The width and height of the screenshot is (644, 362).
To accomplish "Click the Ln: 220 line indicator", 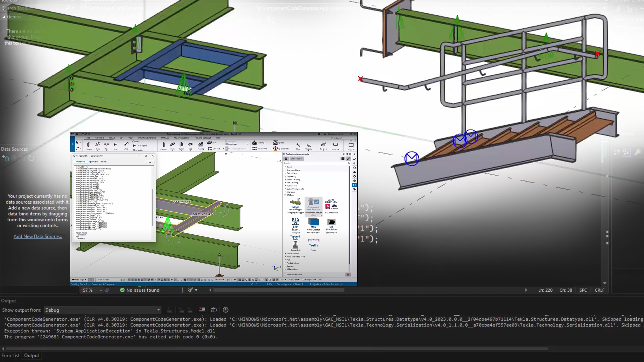I will 545,290.
